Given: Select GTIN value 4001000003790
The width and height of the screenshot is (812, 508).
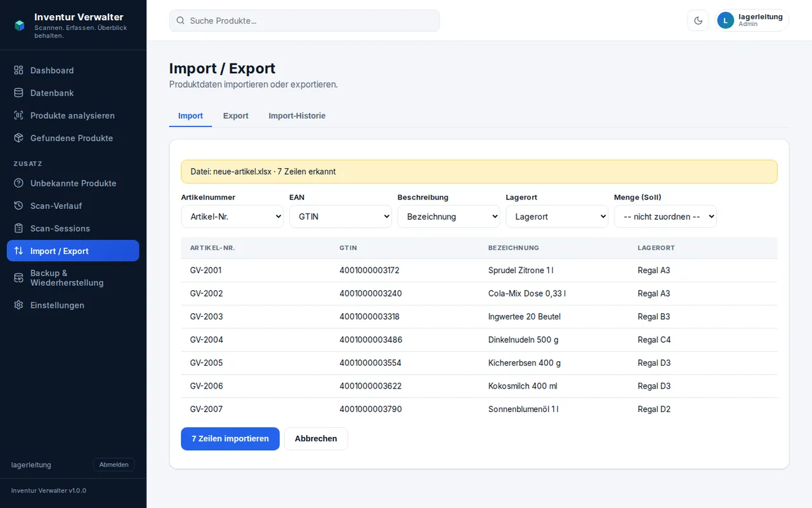Looking at the screenshot, I should (x=370, y=410).
